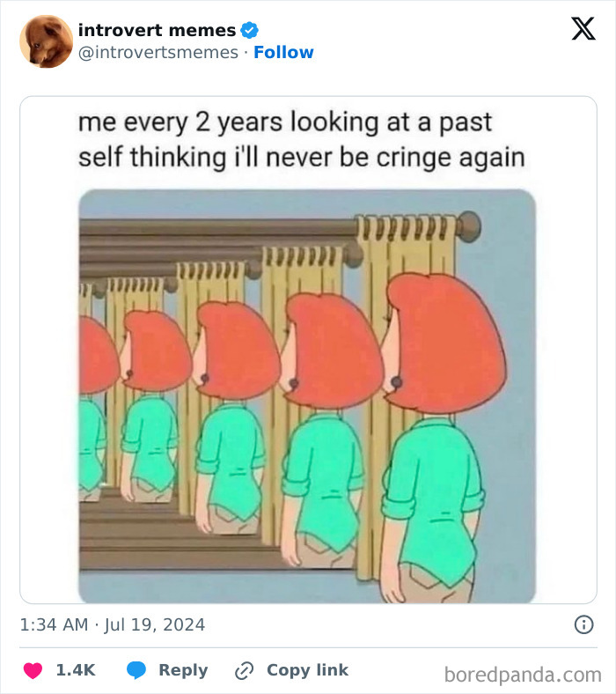Open the tweet info circle icon
This screenshot has height=694, width=616.
pos(583,624)
